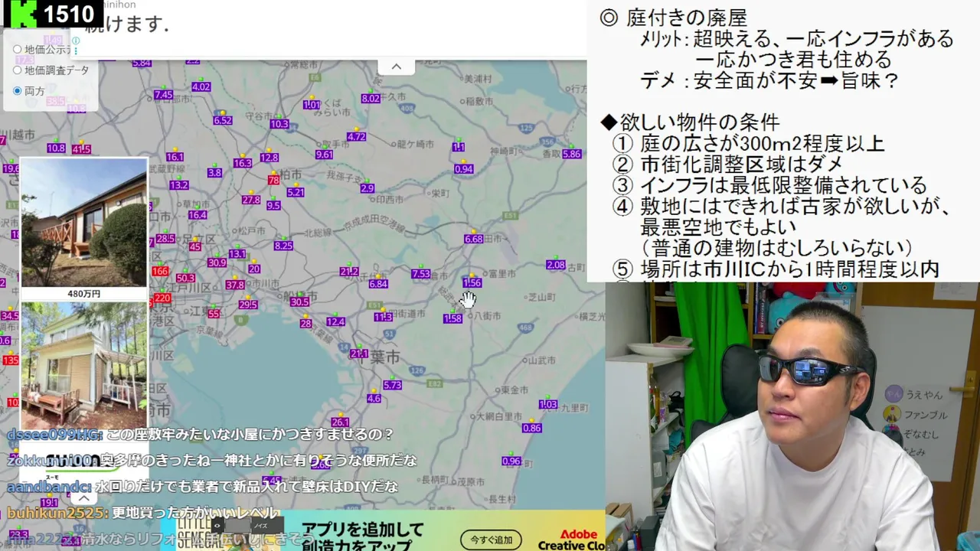Click the 0.86 land price marker
980x551 pixels.
tap(532, 429)
